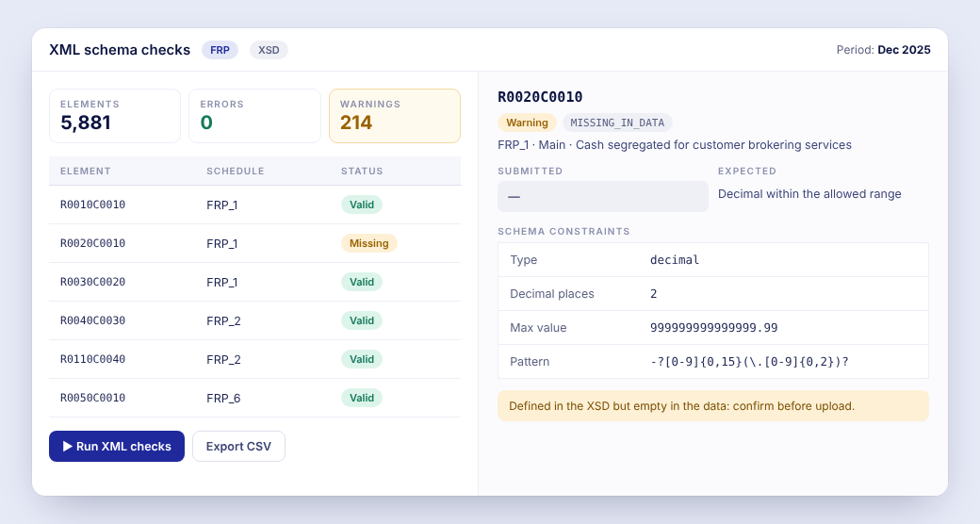Click the detail heading R0020C0010

(540, 97)
